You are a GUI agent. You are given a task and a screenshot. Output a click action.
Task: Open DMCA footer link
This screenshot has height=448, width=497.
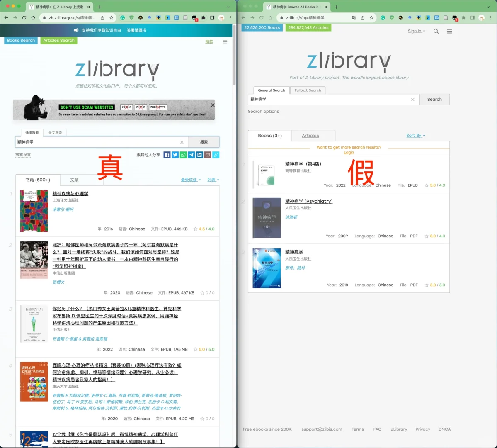coord(444,429)
